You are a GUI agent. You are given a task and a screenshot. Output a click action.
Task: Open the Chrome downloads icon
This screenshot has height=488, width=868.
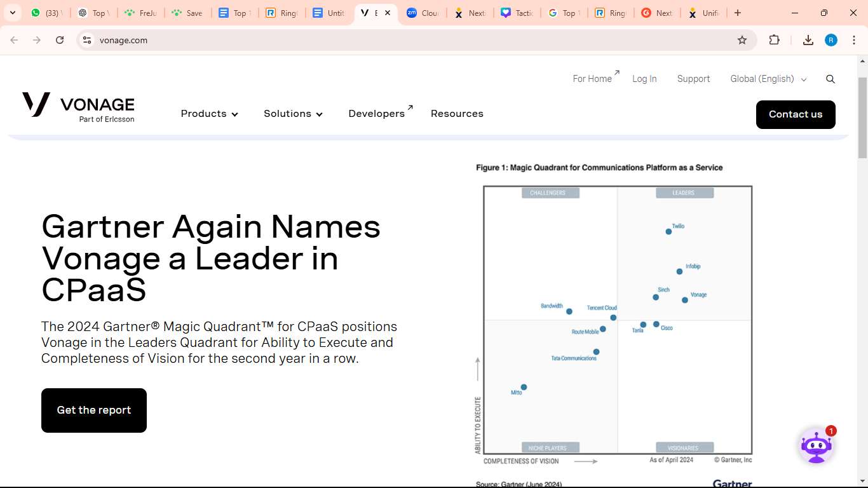(808, 40)
